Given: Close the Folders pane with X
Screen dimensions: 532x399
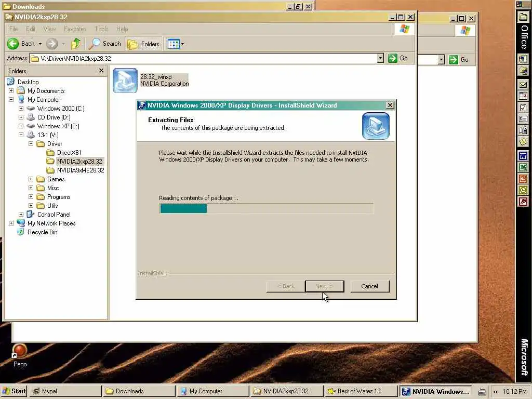Looking at the screenshot, I should (101, 71).
